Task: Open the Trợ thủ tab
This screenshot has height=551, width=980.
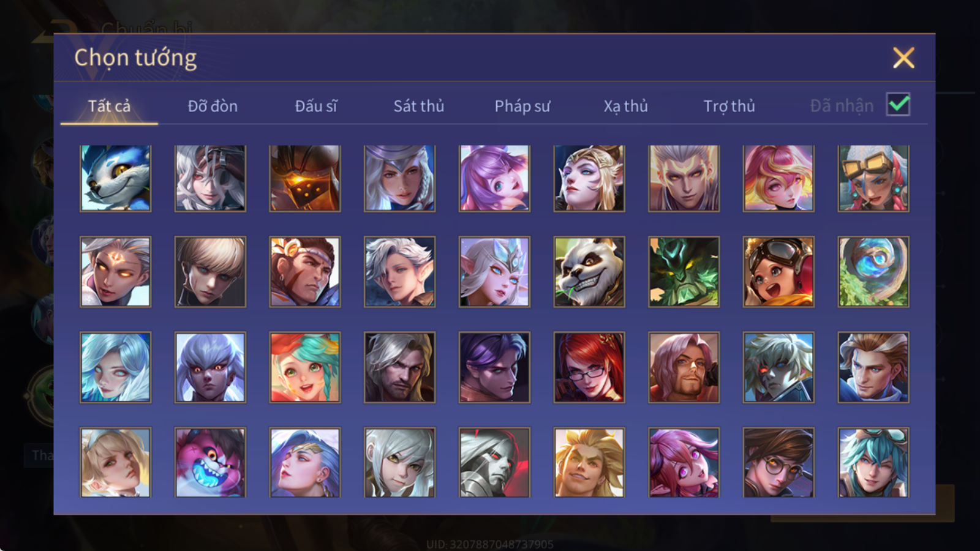Action: click(729, 106)
